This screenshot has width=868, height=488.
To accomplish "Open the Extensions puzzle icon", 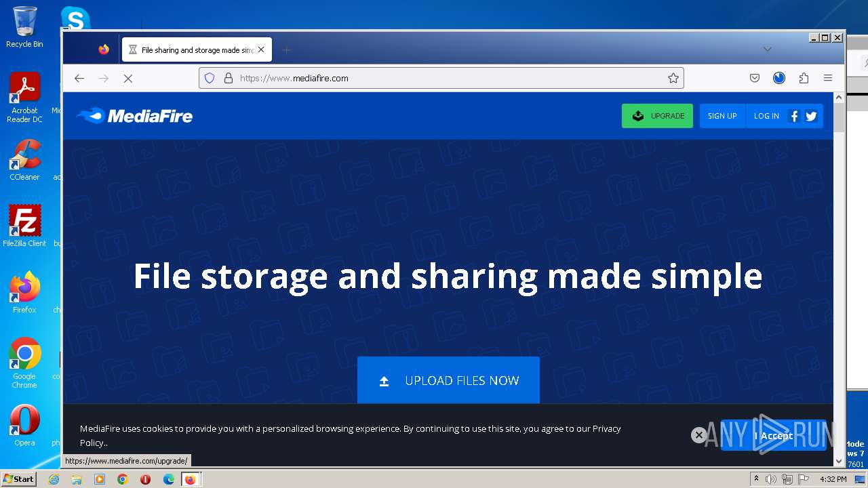I will (x=804, y=78).
